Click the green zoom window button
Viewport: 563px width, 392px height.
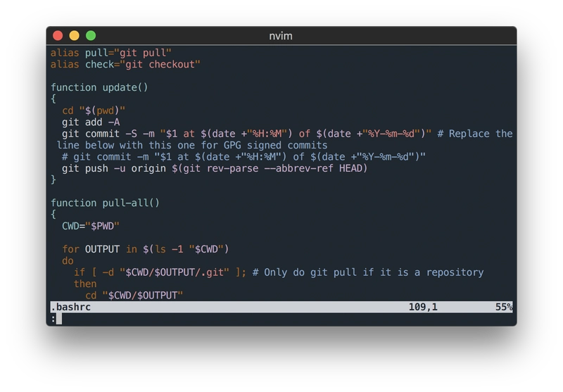pos(91,35)
